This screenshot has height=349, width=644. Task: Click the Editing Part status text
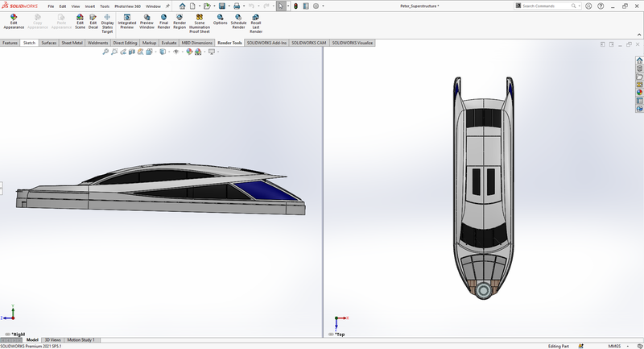(559, 346)
